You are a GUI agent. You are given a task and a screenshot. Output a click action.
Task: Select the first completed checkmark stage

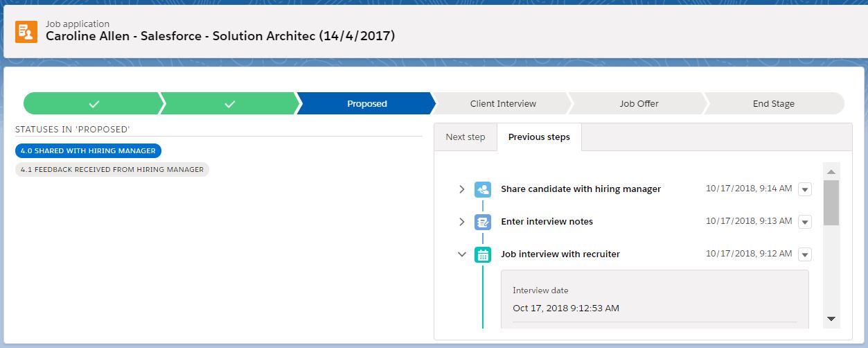(94, 103)
